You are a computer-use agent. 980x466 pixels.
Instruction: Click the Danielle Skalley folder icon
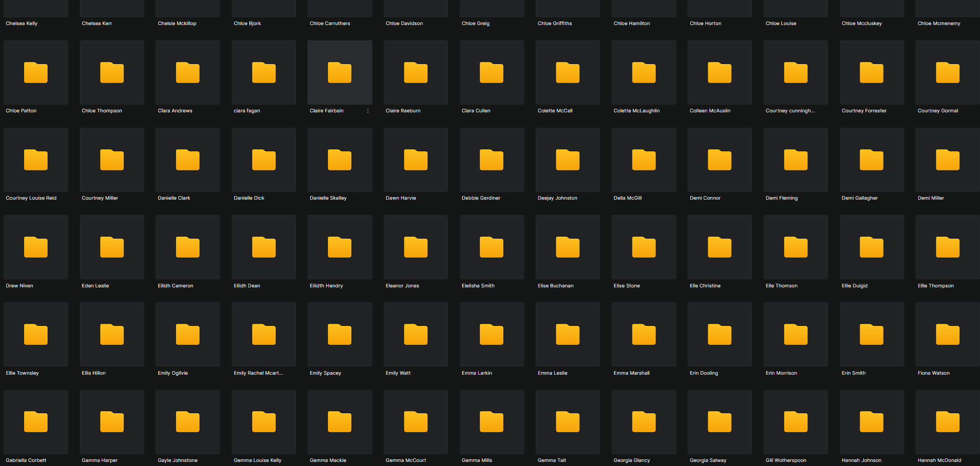point(340,160)
